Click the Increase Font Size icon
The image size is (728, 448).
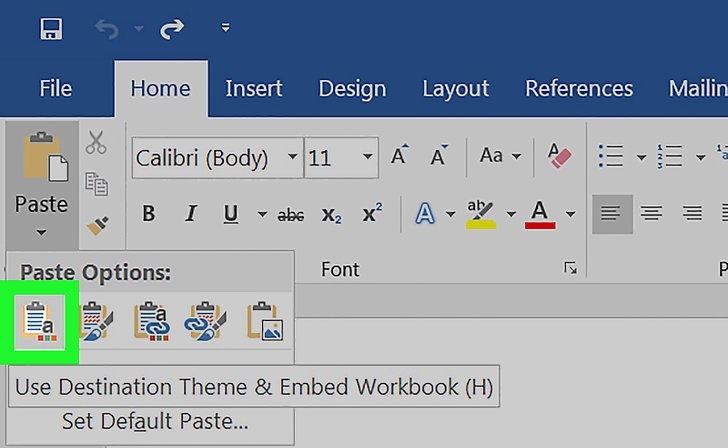[x=400, y=157]
